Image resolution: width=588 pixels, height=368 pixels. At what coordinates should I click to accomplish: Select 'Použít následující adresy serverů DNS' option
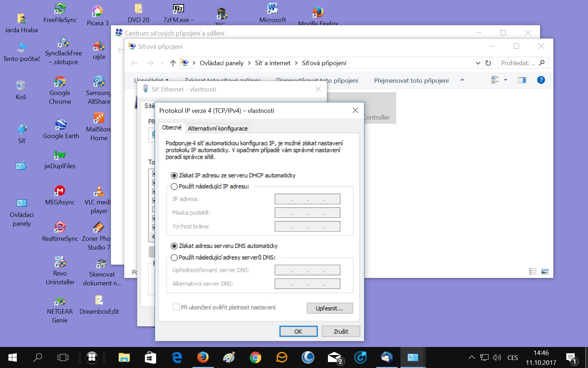click(x=174, y=258)
